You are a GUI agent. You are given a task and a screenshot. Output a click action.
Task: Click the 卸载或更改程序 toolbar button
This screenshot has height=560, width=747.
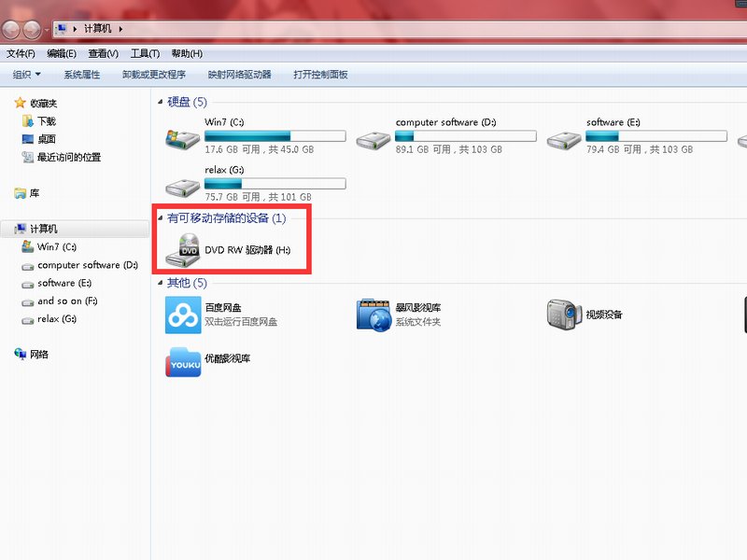154,75
